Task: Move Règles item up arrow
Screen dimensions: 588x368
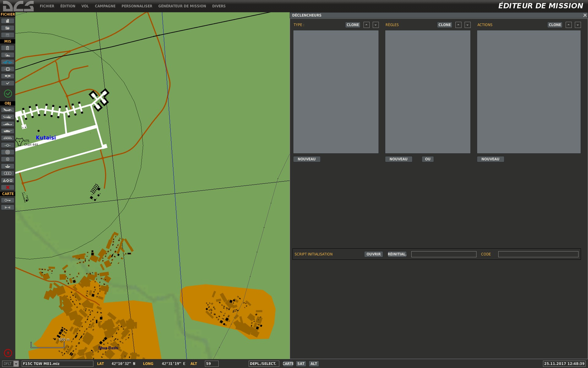Action: pos(458,25)
